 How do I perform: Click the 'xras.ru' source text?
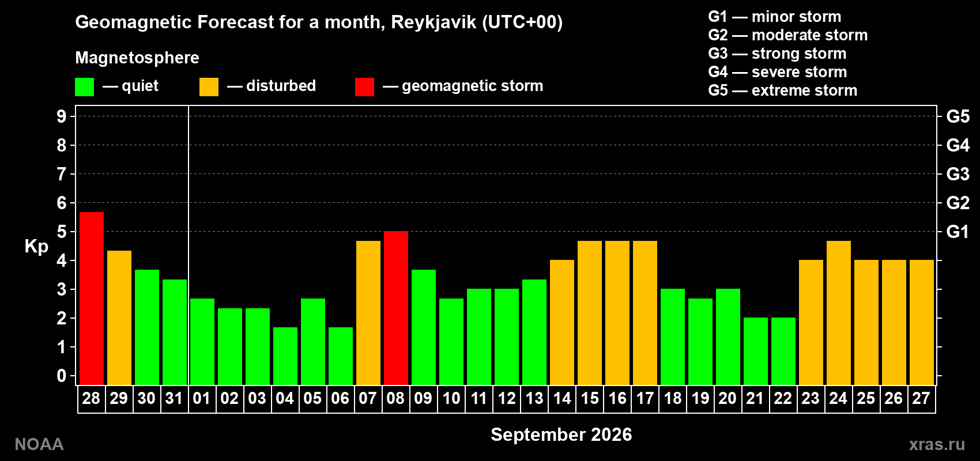point(937,444)
